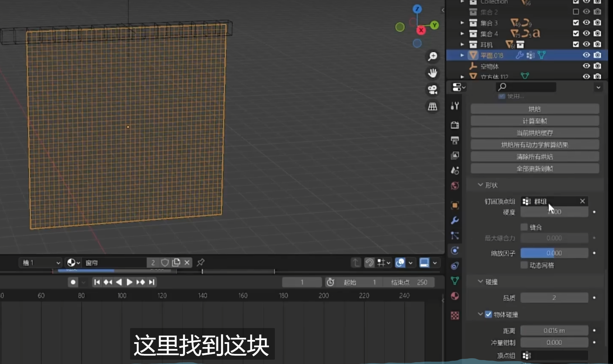Enable the 缝合 checkbox
The image size is (613, 364).
(524, 227)
